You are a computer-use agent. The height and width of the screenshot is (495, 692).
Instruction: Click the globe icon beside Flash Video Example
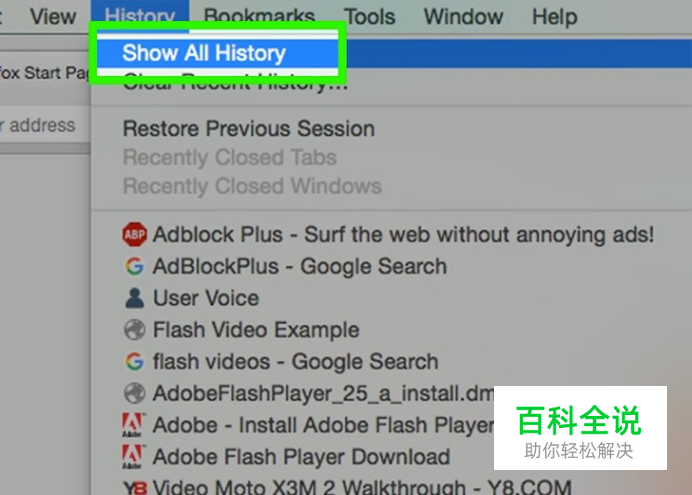tap(134, 330)
